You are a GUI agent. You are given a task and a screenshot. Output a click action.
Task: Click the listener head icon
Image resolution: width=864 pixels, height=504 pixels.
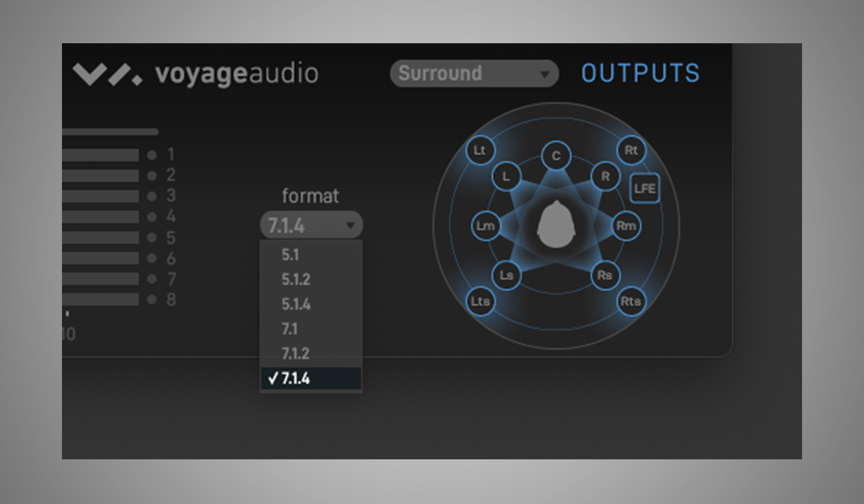[x=556, y=225]
